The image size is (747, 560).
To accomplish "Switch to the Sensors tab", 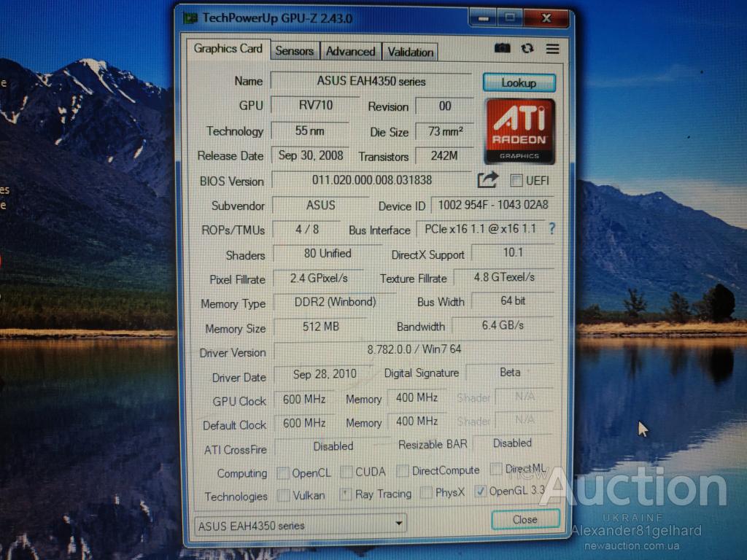I will (x=295, y=51).
